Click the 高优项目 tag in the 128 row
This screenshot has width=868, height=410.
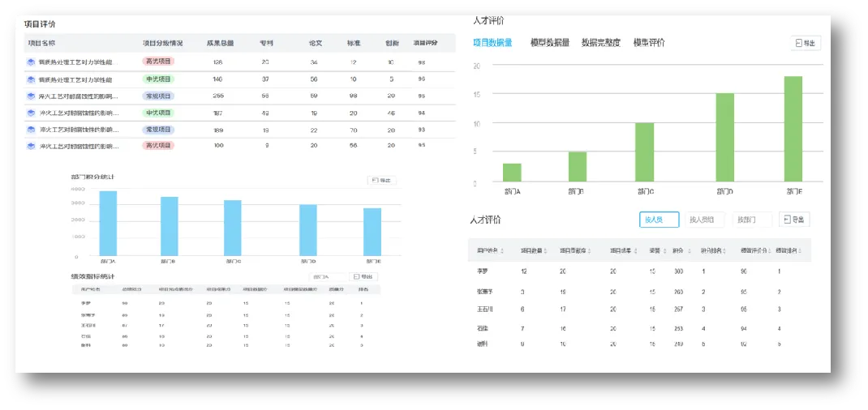pyautogui.click(x=158, y=62)
